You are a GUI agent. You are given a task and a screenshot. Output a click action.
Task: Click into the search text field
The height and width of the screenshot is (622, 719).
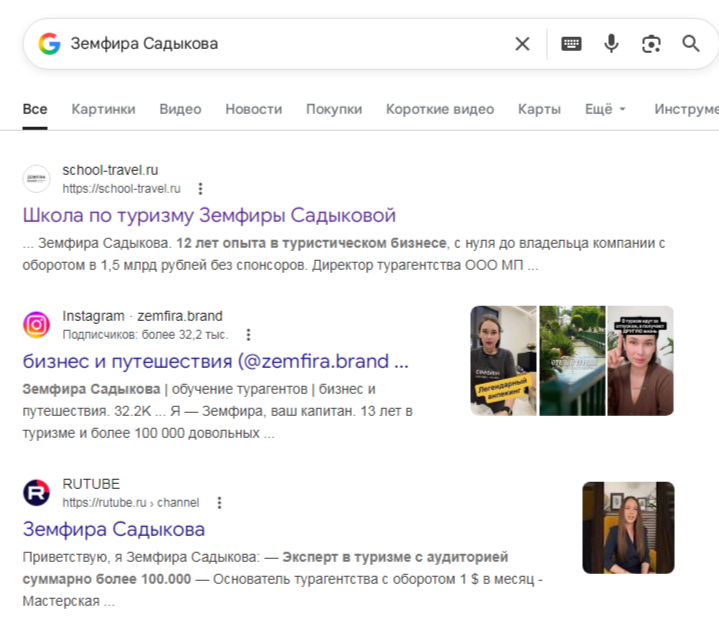click(x=280, y=44)
